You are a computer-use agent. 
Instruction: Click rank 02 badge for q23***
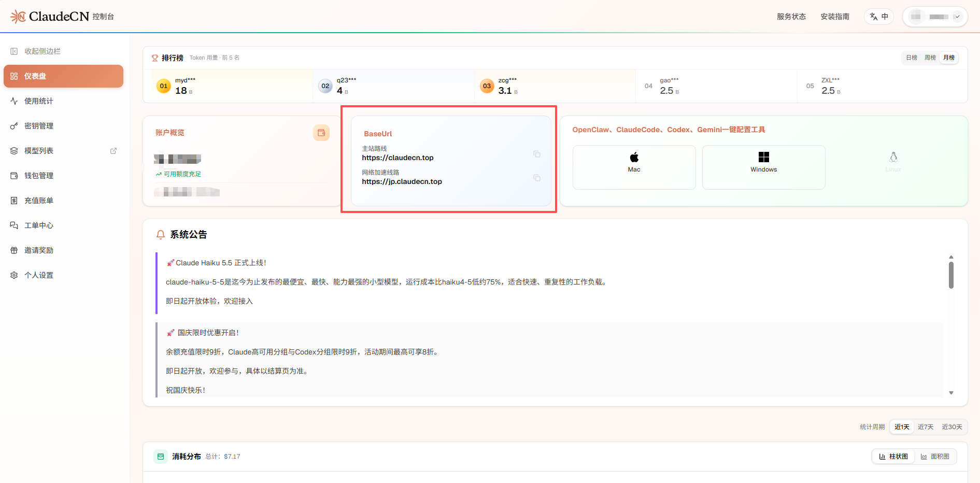325,86
